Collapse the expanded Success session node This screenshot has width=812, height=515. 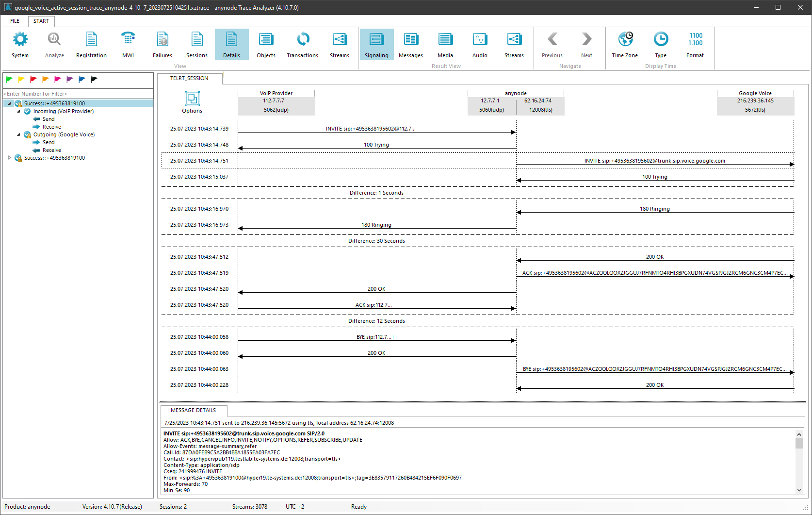pyautogui.click(x=9, y=103)
